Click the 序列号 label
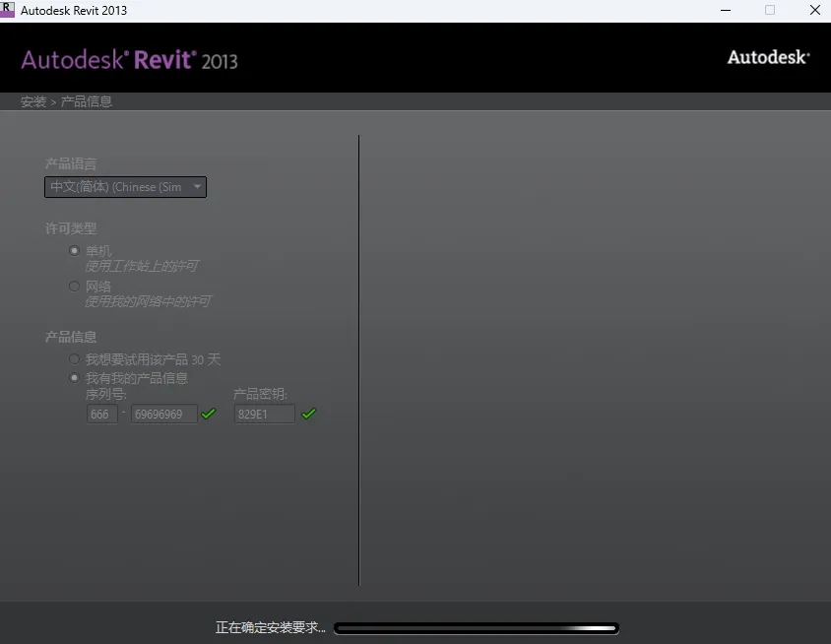 106,394
